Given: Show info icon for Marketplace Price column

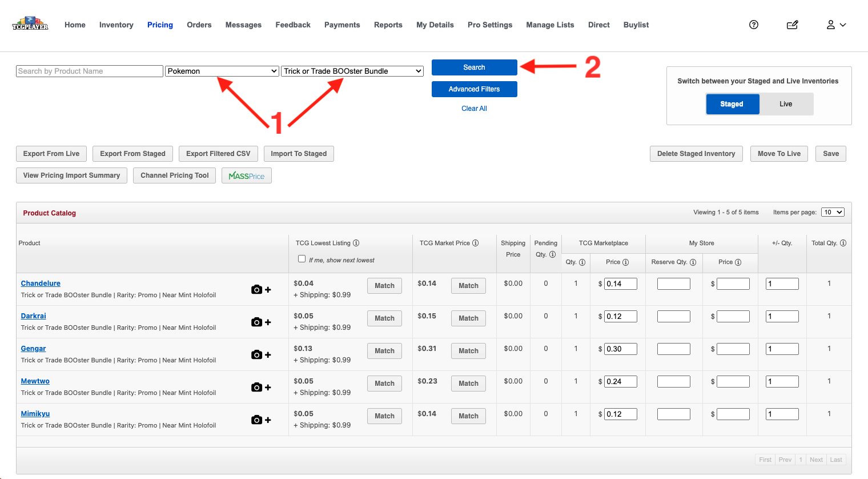Looking at the screenshot, I should 625,262.
